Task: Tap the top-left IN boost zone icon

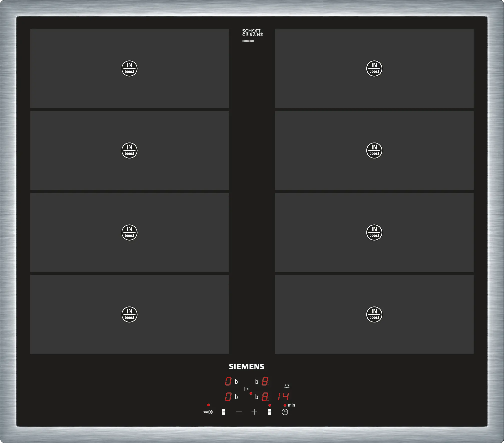Action: tap(129, 68)
